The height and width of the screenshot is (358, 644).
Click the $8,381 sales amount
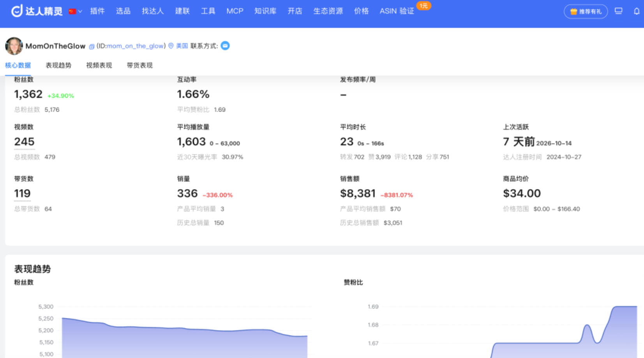tap(358, 193)
